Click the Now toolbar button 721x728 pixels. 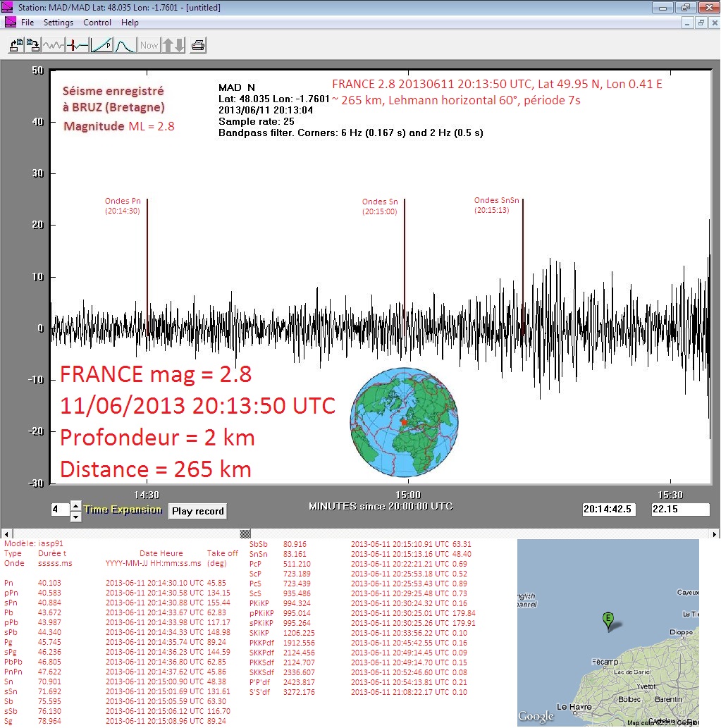pos(149,45)
